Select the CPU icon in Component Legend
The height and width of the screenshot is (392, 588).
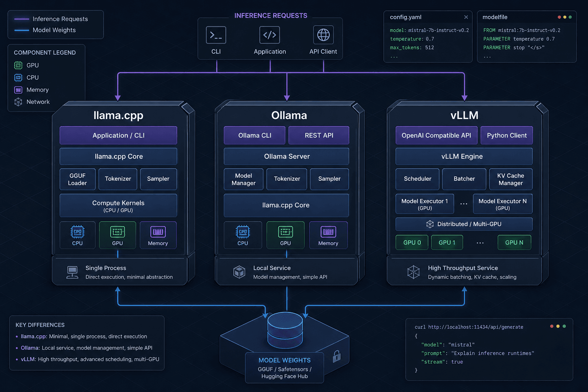pyautogui.click(x=18, y=78)
